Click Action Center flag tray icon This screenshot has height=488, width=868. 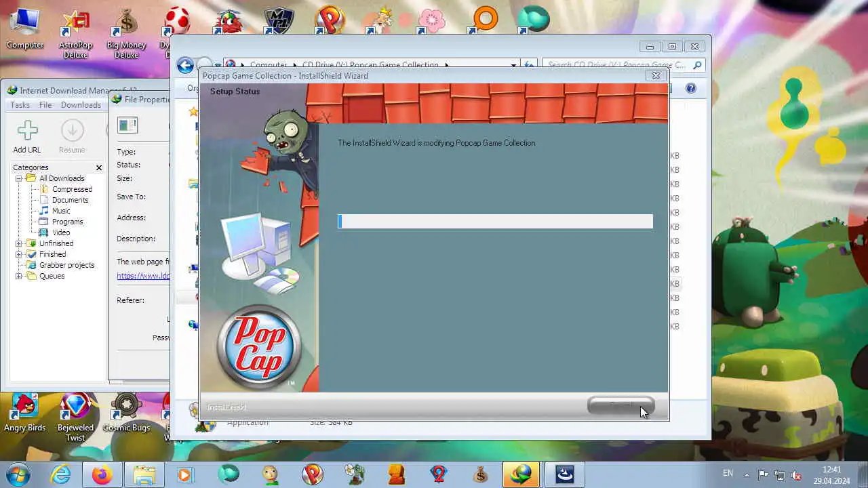(764, 474)
